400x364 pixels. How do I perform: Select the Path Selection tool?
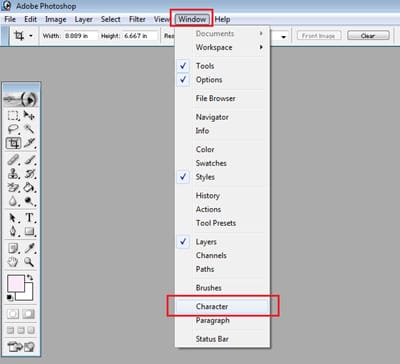[x=13, y=218]
